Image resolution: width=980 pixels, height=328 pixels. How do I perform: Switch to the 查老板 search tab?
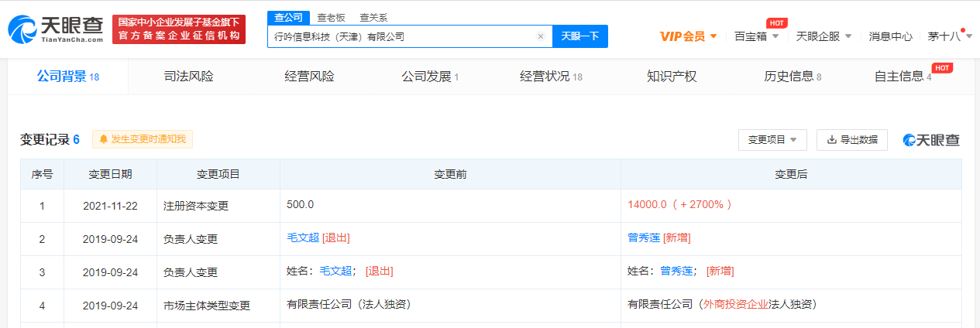pos(331,17)
